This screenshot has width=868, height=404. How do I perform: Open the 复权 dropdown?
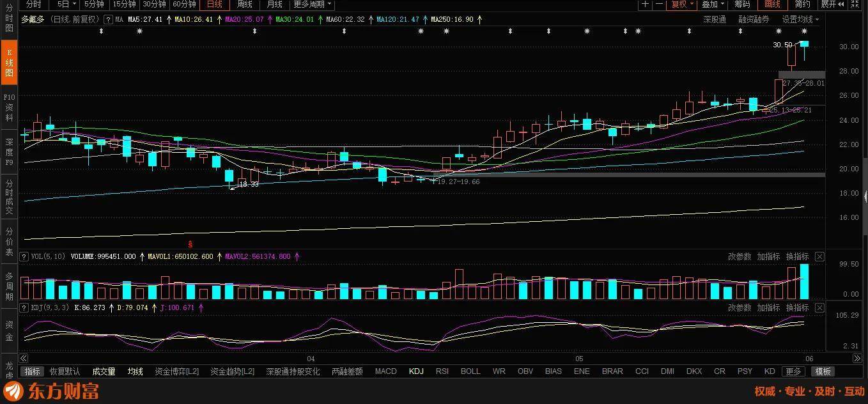point(682,4)
